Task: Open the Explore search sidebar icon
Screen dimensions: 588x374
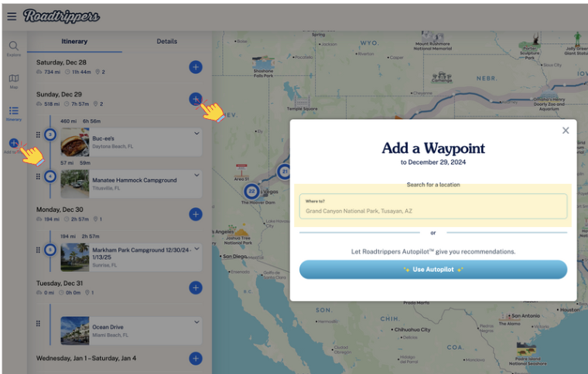Action: point(13,49)
